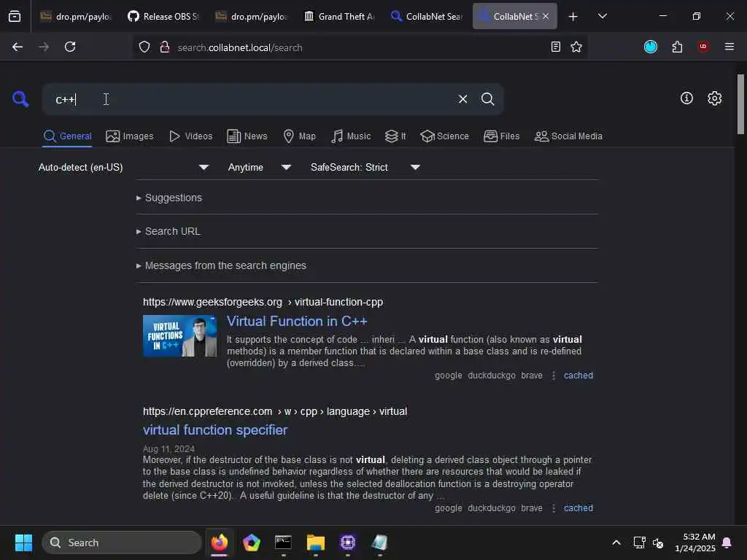Open the language Auto-detect (en-US) dropdown
Screen dimensions: 747x560
pyautogui.click(x=124, y=167)
